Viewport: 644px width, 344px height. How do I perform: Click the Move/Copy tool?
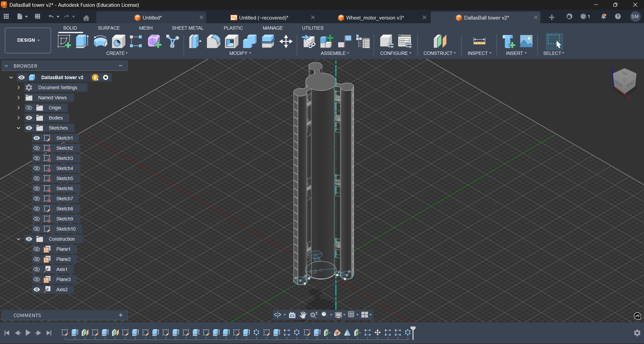(x=286, y=41)
